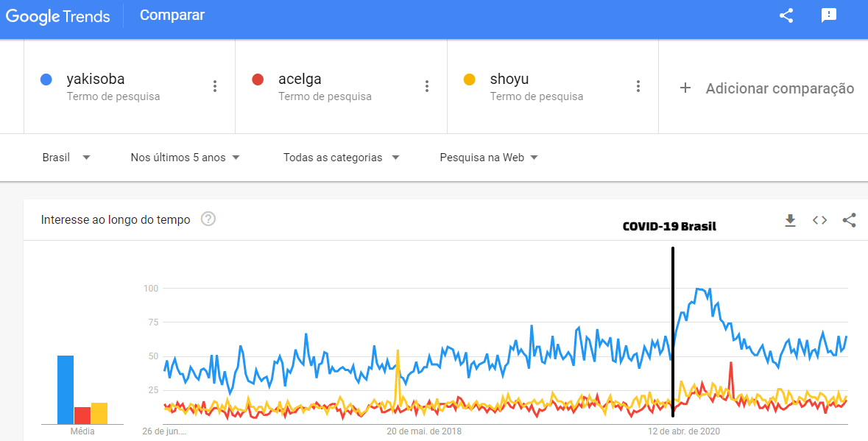868x441 pixels.
Task: Edit the shoyu search term field
Action: 509,79
